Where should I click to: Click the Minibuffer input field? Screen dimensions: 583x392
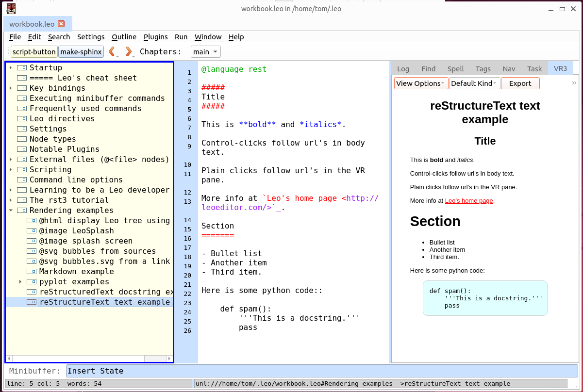tap(321, 371)
